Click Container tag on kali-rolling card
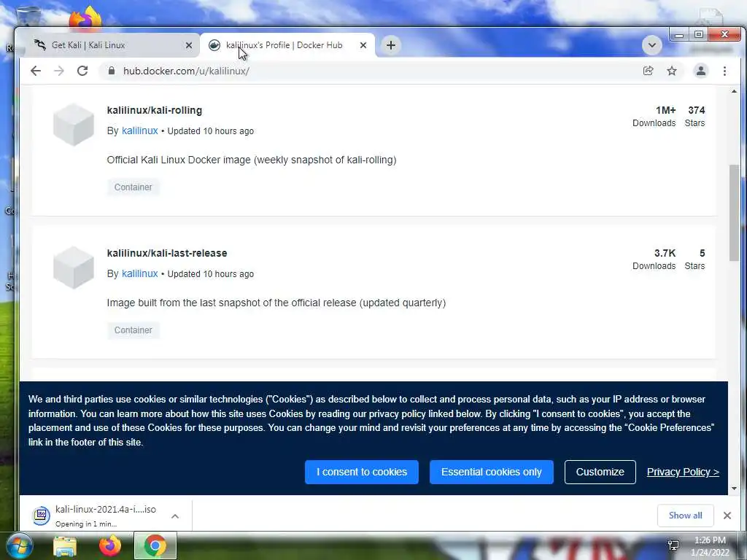747x560 pixels. point(133,187)
